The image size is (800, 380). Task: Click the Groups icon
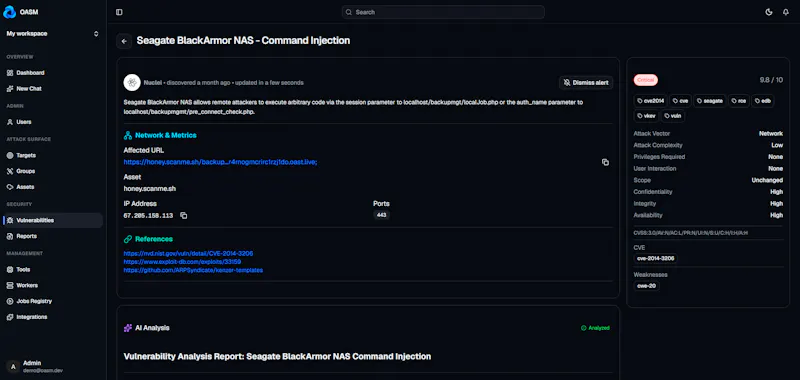click(x=10, y=171)
